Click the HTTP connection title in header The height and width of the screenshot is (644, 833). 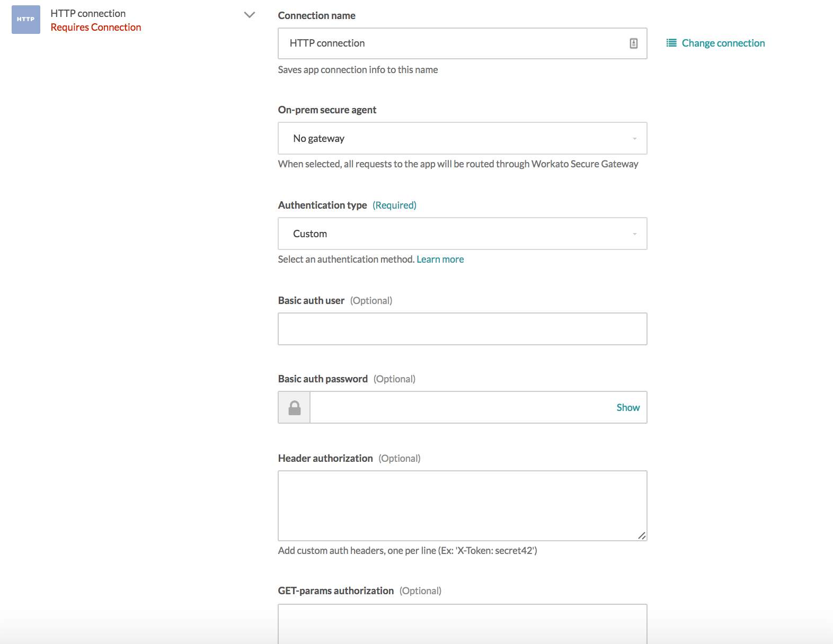point(88,13)
